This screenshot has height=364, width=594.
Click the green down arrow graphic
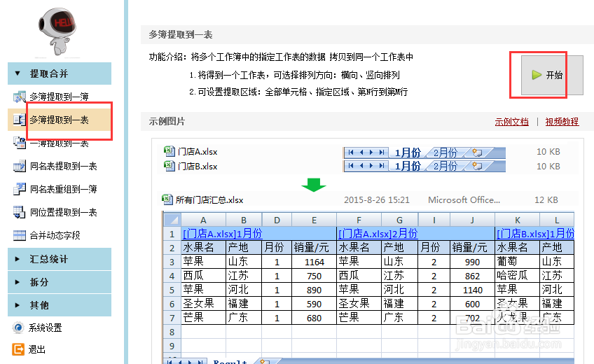[314, 185]
